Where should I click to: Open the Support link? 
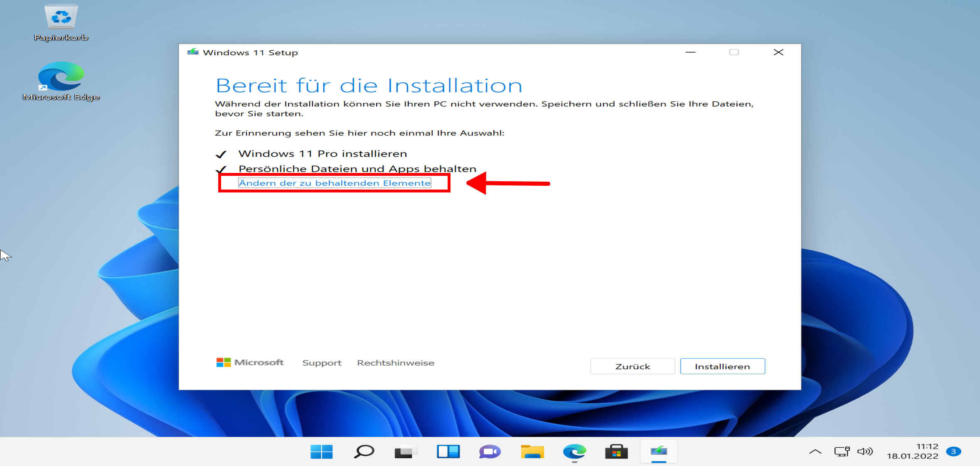[x=322, y=363]
